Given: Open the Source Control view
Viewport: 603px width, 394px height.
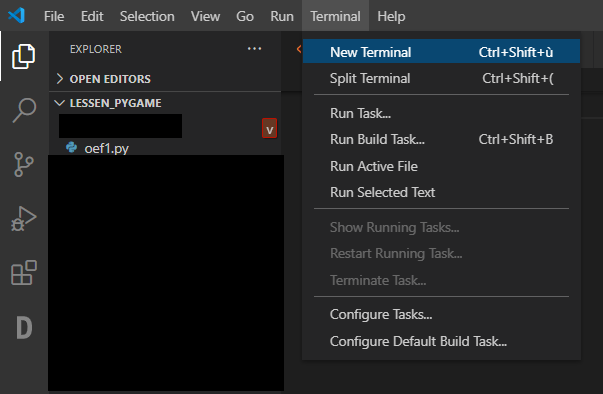Looking at the screenshot, I should coord(23,165).
